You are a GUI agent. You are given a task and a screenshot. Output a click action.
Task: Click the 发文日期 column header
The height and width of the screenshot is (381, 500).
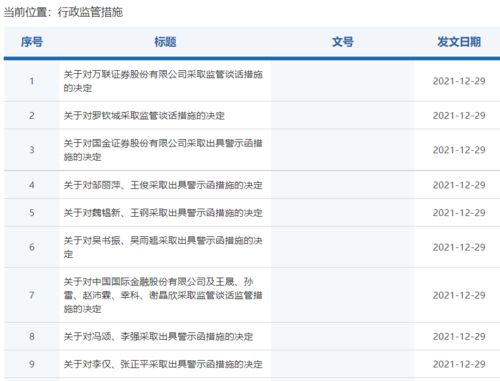(459, 42)
